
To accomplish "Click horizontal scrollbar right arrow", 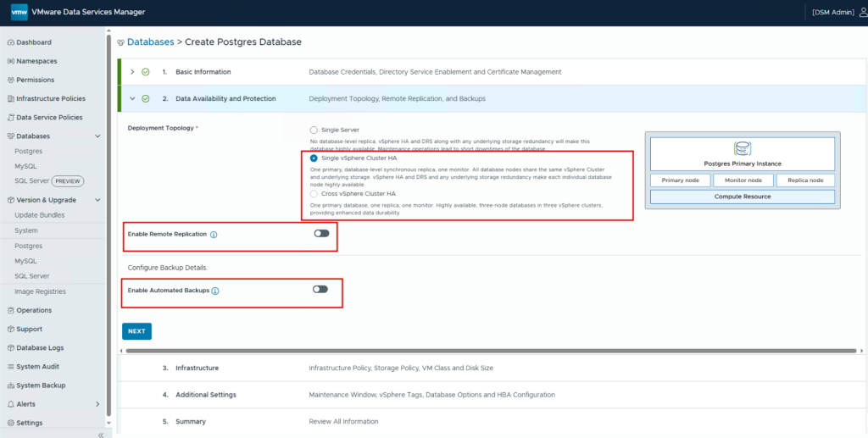I will pos(862,351).
